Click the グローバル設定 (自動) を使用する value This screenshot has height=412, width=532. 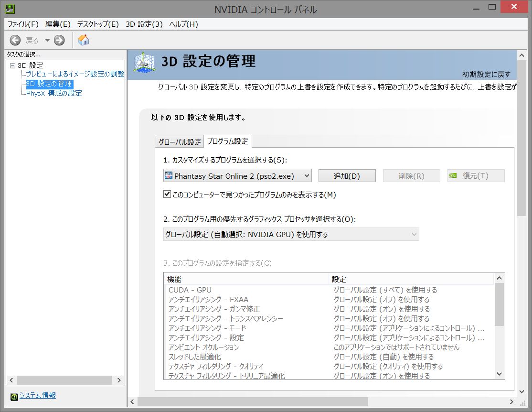point(384,357)
